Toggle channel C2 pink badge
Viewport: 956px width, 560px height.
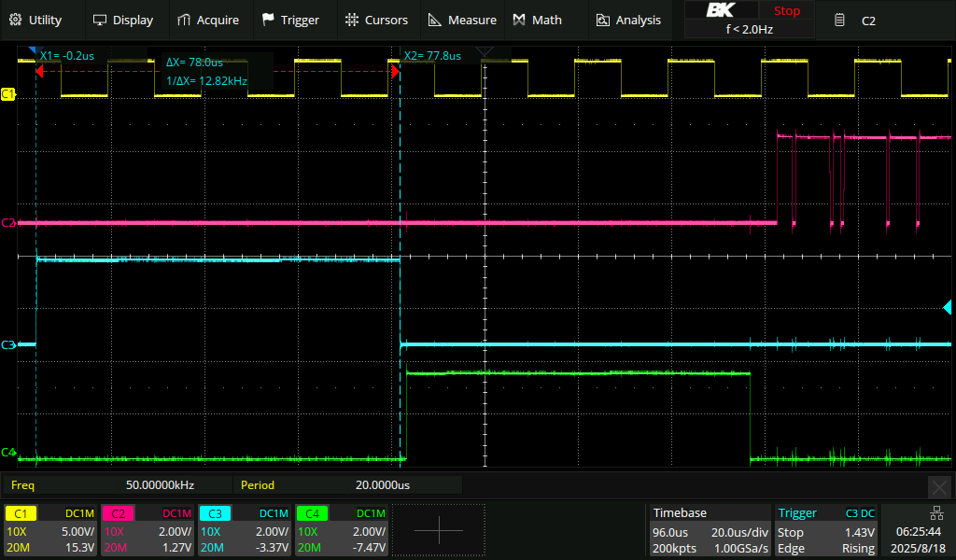pos(118,513)
